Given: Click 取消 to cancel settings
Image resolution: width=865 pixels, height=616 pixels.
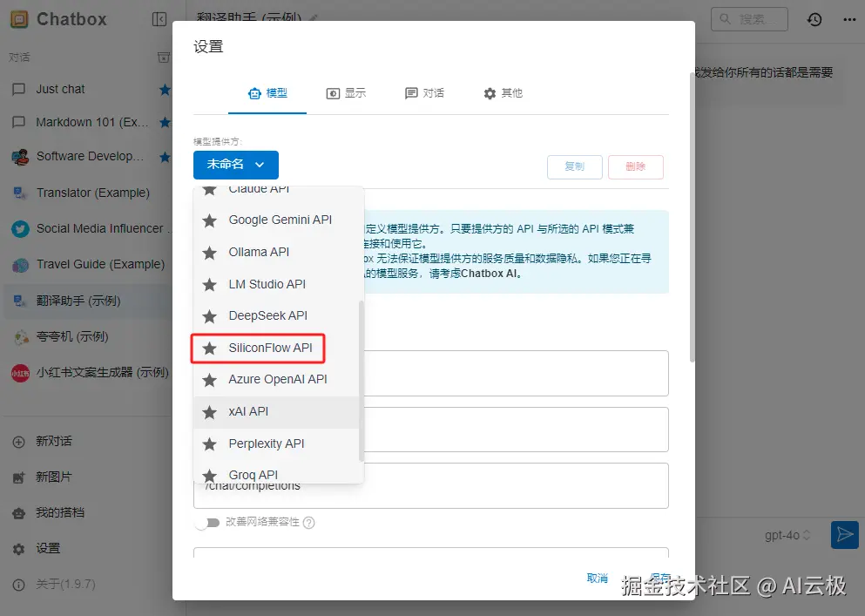Looking at the screenshot, I should 598,578.
